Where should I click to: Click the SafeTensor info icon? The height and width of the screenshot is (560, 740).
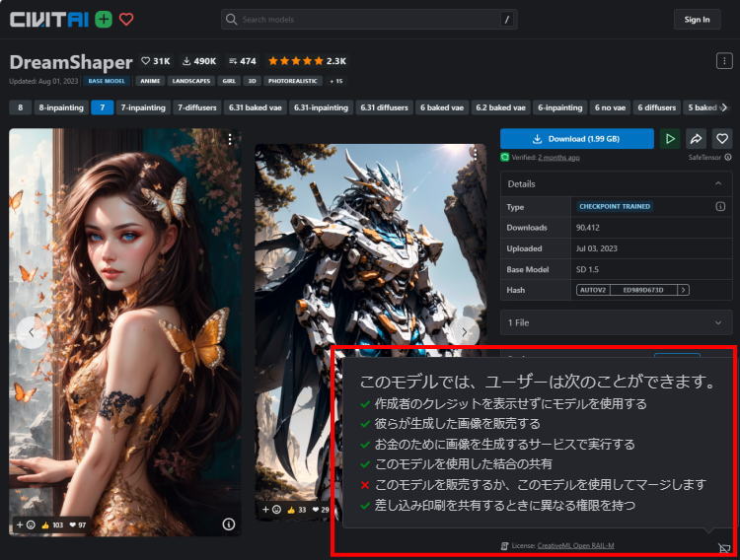coord(728,157)
